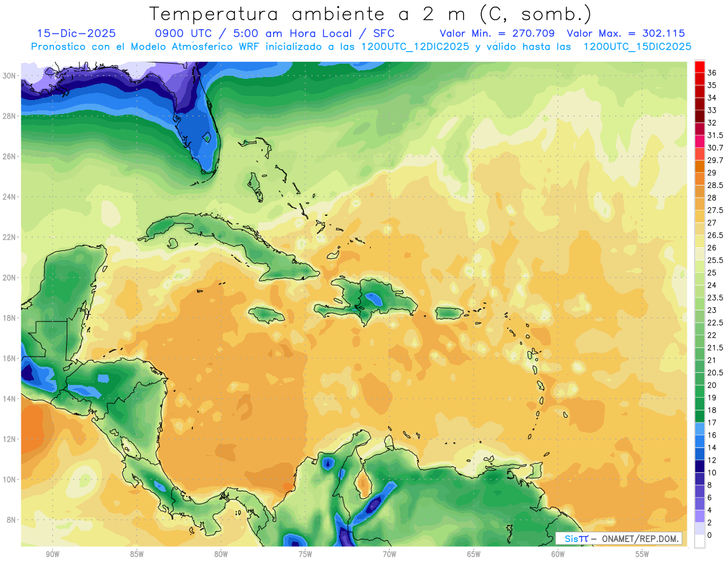Image resolution: width=728 pixels, height=562 pixels.
Task: Click the legend value "33"
Action: pos(712,110)
